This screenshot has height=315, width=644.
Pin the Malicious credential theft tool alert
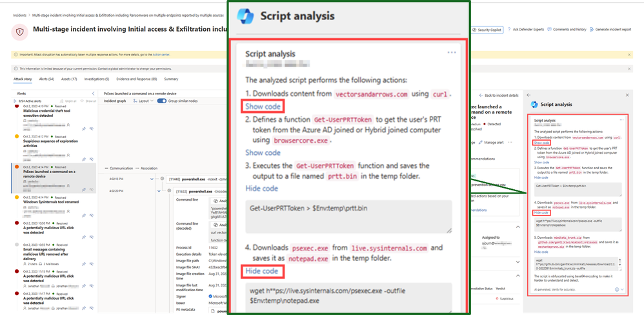(84, 128)
